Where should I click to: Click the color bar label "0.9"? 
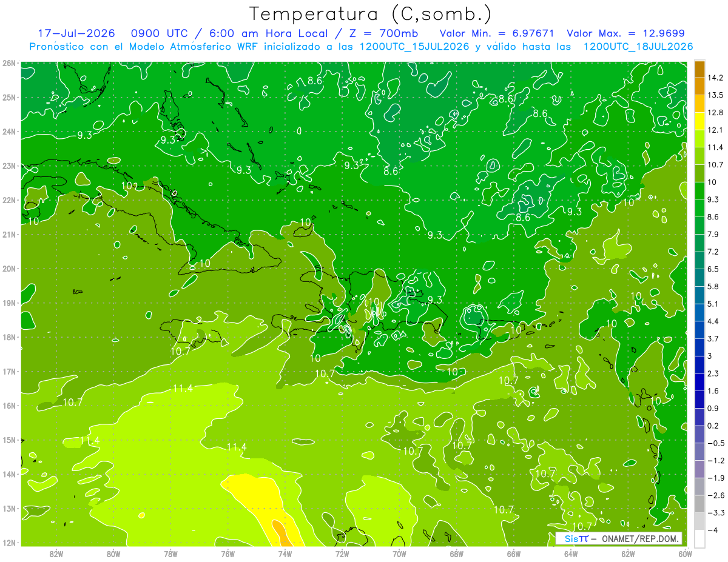[x=713, y=408]
